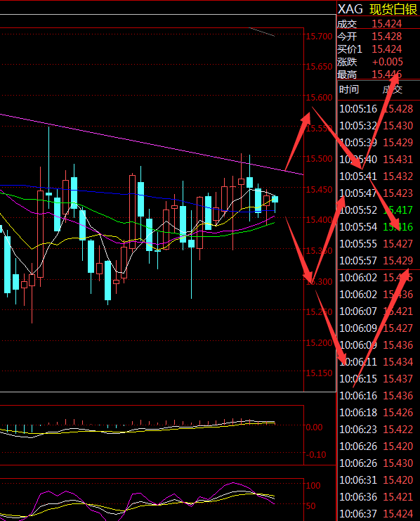This screenshot has height=521, width=420.
Task: Click the XAG 现货白银 title header
Action: 377,9
